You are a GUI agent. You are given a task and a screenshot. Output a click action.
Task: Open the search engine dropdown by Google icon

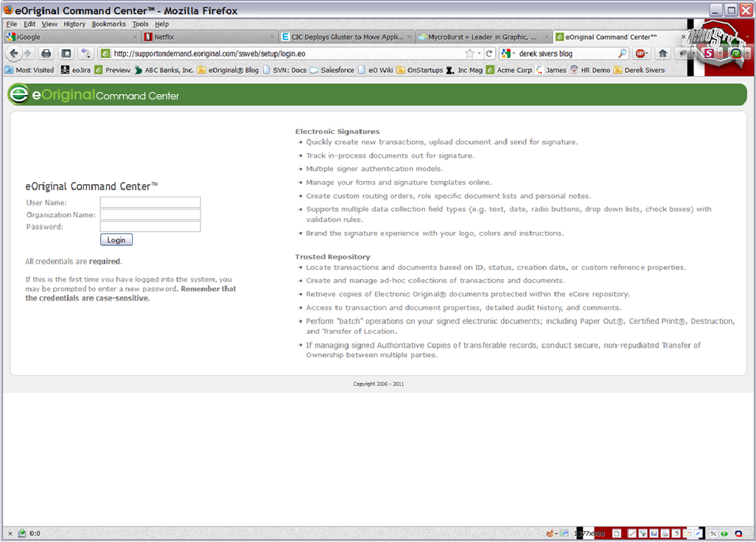tap(508, 53)
